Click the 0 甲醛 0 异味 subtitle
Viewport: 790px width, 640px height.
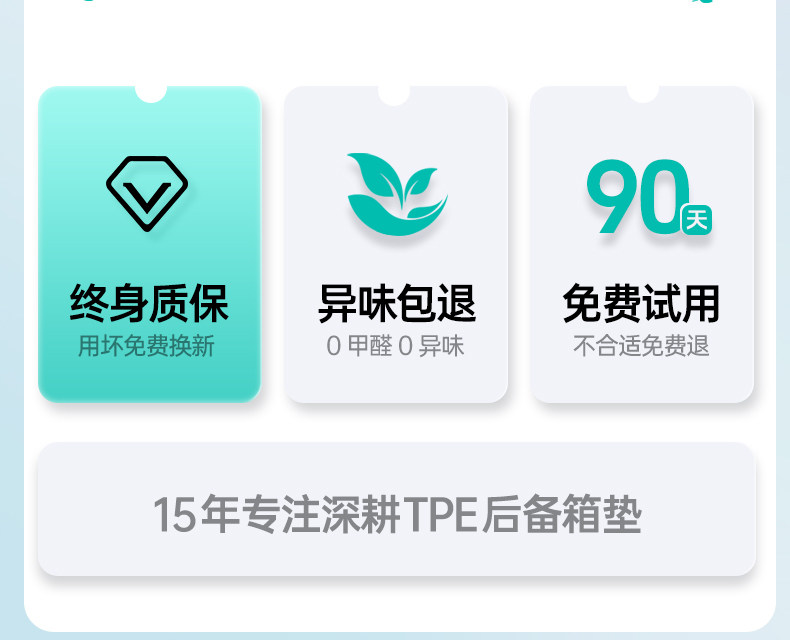(396, 346)
